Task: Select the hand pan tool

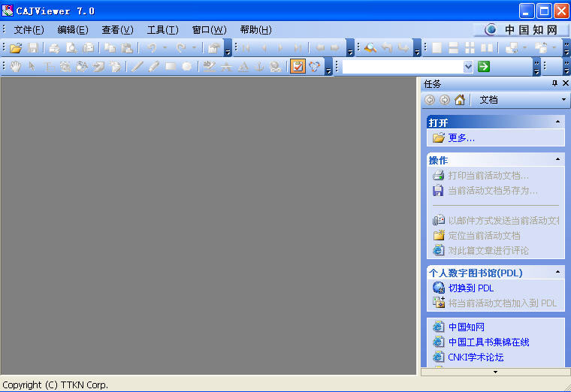Action: [16, 67]
